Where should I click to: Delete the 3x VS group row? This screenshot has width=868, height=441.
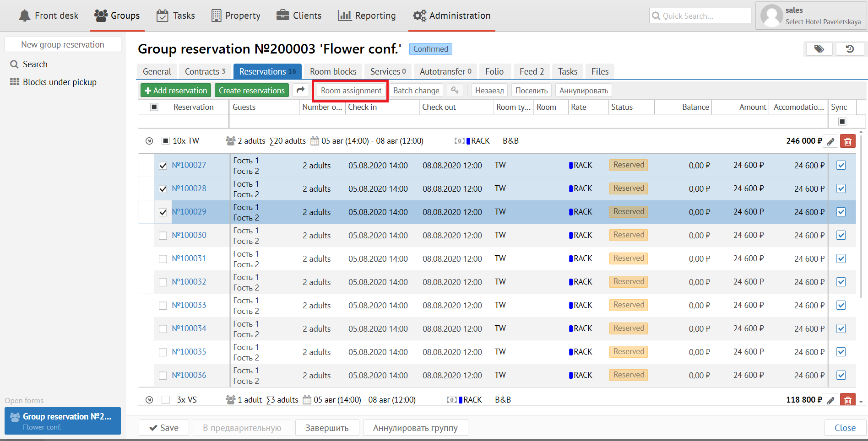tap(847, 400)
